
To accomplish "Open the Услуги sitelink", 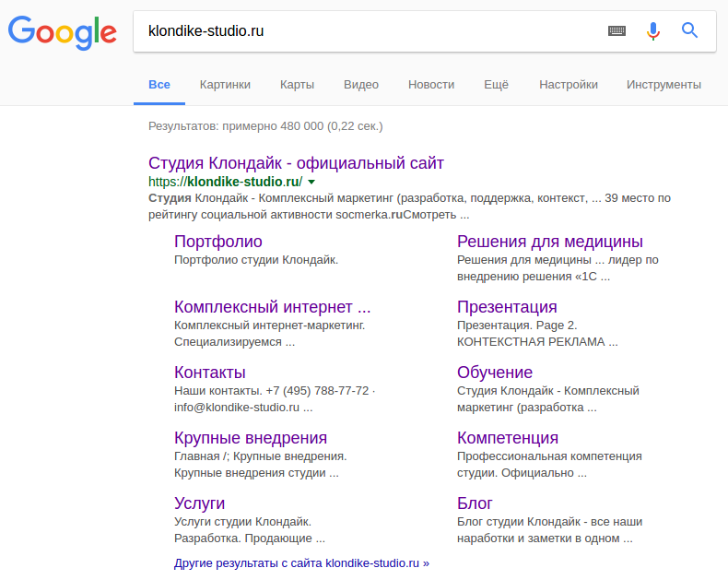I will pos(200,503).
